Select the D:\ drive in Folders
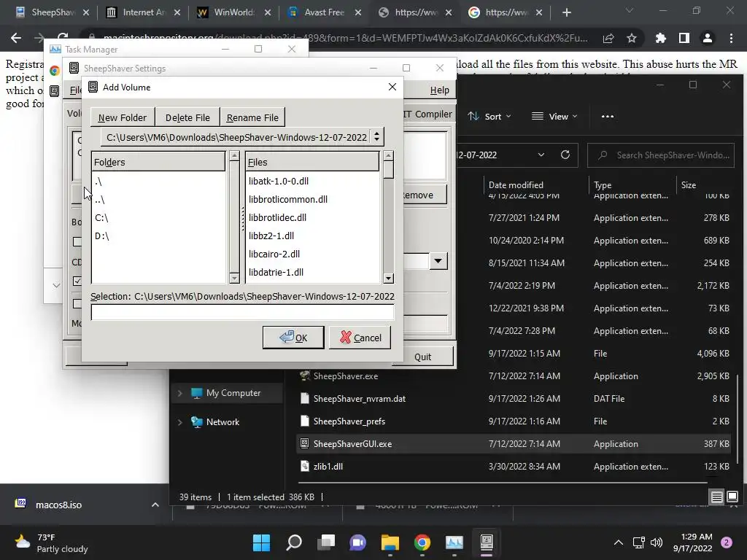This screenshot has height=560, width=747. pyautogui.click(x=102, y=236)
